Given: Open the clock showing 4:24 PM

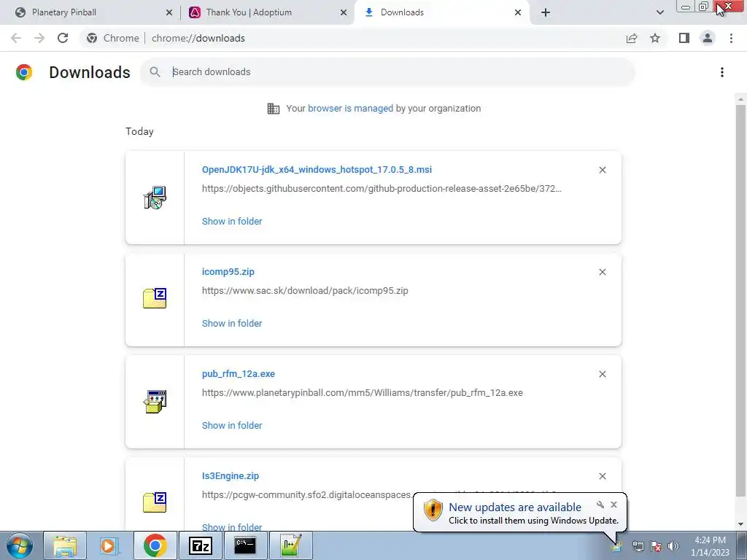Looking at the screenshot, I should pos(710,546).
